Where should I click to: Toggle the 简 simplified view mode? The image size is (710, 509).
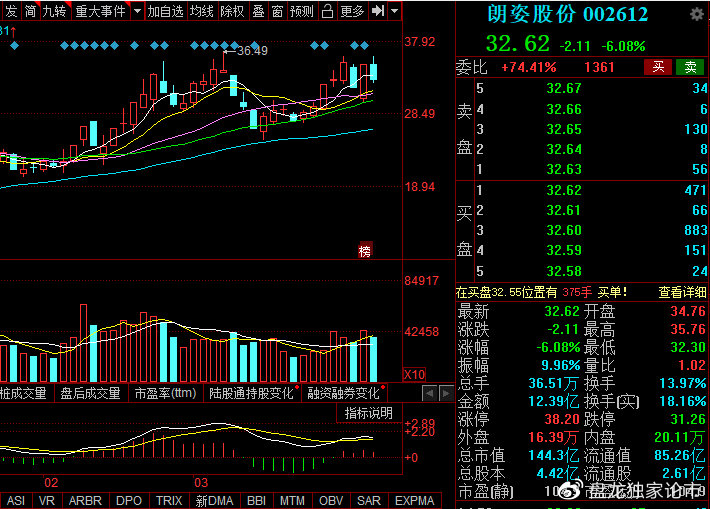(x=31, y=11)
